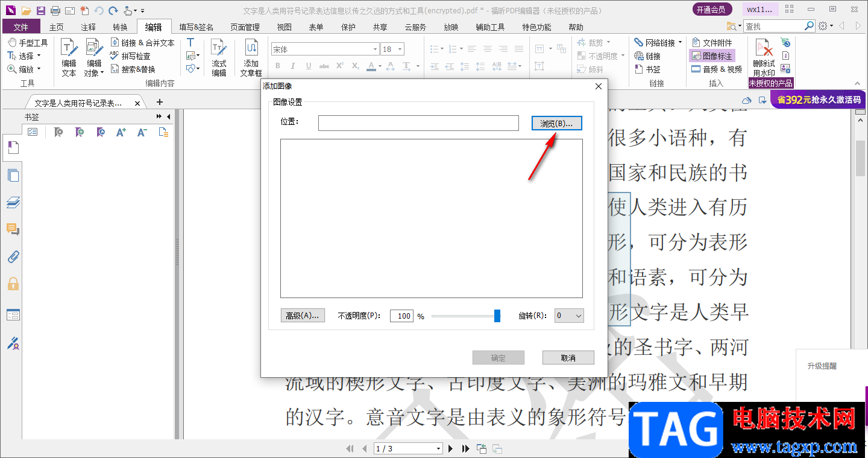Click the opacity slider handle in dialog
This screenshot has width=868, height=458.
497,316
